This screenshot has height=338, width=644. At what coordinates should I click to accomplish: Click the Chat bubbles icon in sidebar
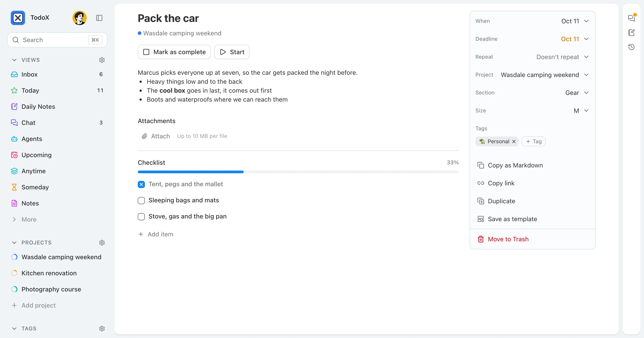pyautogui.click(x=14, y=123)
